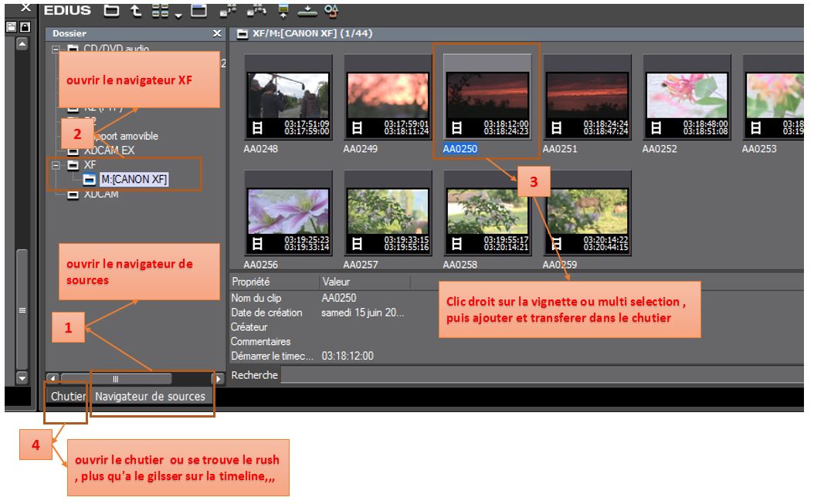Click the left strip scroll up arrow
Screen dimensions: 814x504
(x=22, y=44)
